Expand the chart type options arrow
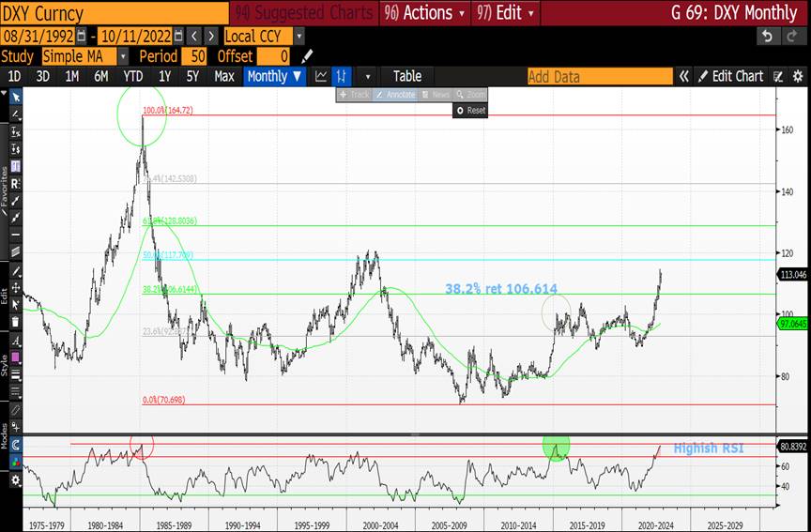This screenshot has height=532, width=811. [x=368, y=77]
